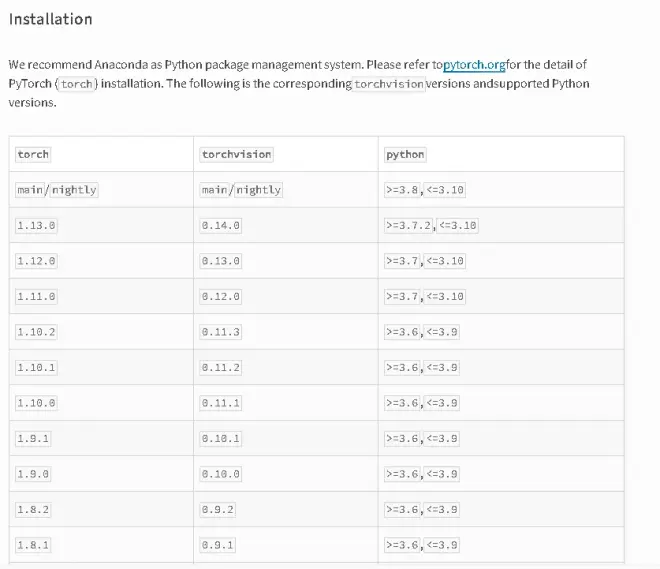The width and height of the screenshot is (660, 569).
Task: Click torch version 1.12.0 cell
Action: pyautogui.click(x=37, y=261)
